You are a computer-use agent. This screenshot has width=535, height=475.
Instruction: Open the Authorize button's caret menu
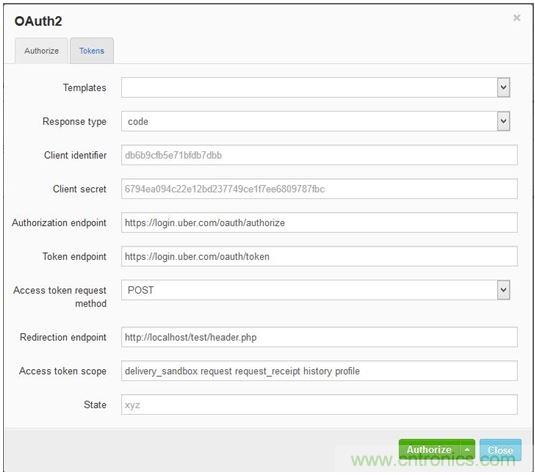click(467, 450)
